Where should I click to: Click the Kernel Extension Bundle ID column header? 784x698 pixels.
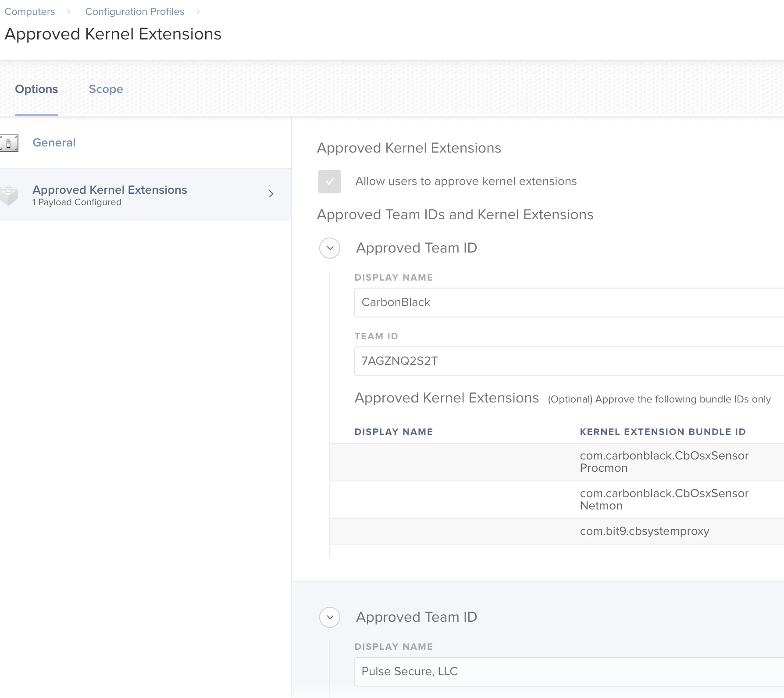click(x=663, y=432)
